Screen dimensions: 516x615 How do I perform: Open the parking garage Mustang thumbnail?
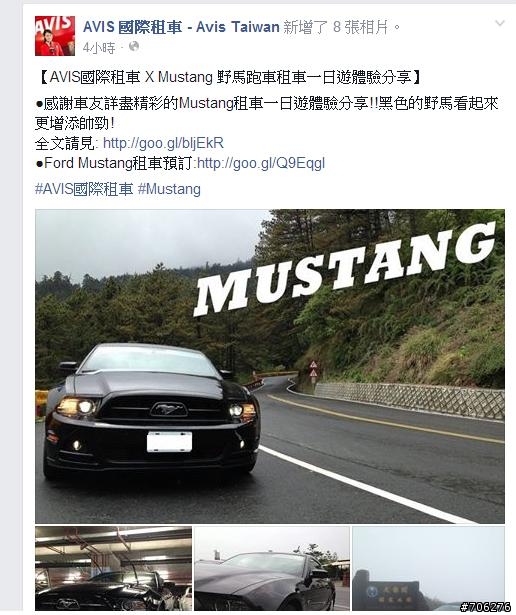[114, 568]
